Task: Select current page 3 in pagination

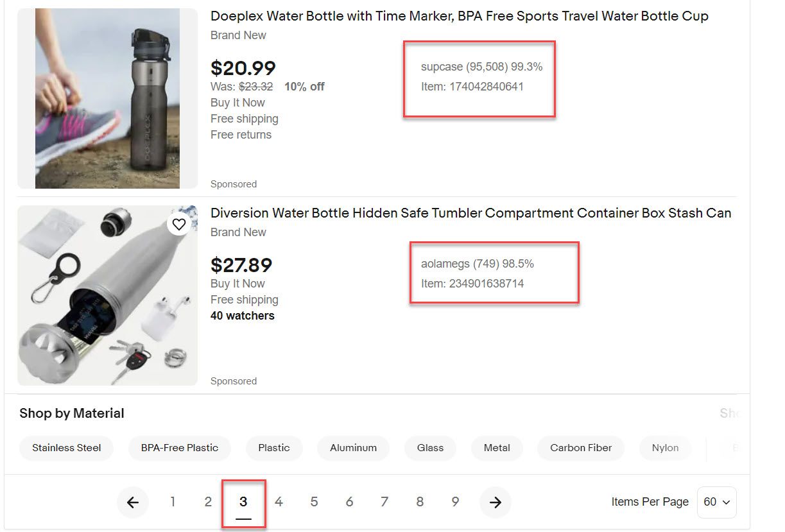Action: tap(243, 502)
